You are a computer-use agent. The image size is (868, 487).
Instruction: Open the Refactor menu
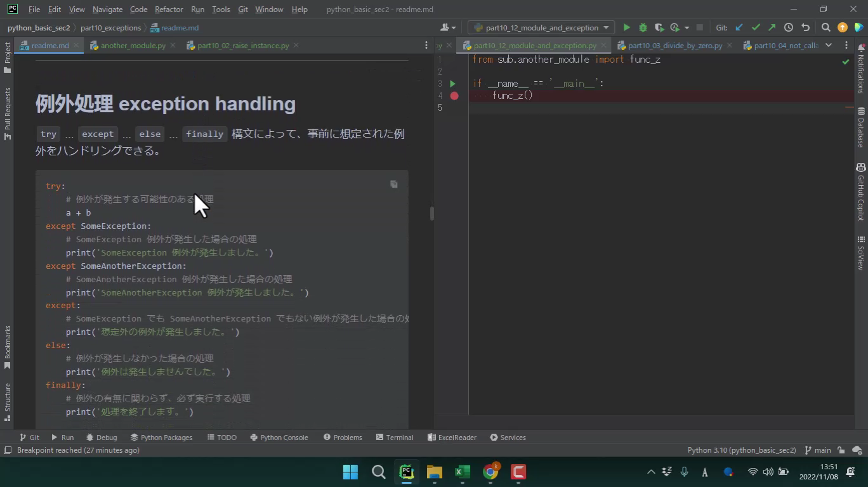168,10
